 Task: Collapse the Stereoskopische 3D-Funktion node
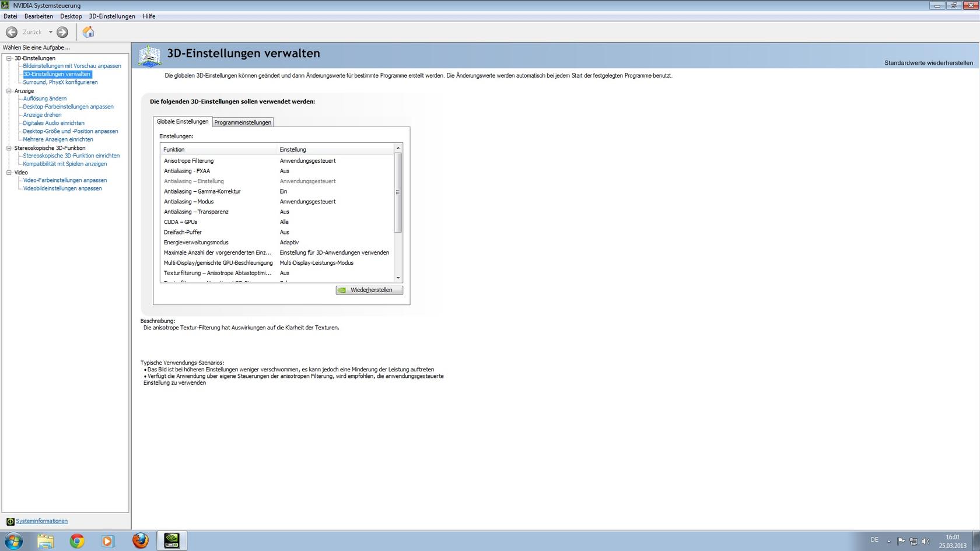[x=9, y=148]
